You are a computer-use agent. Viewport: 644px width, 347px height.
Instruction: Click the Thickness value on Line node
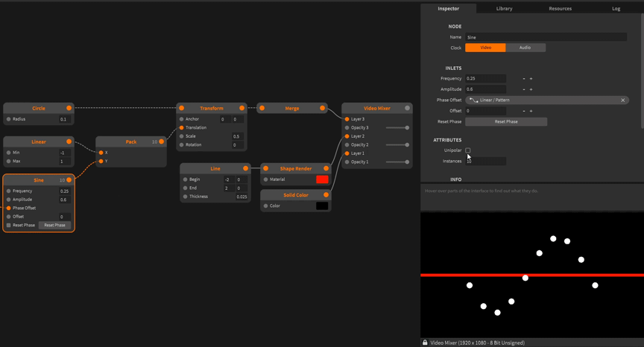241,197
